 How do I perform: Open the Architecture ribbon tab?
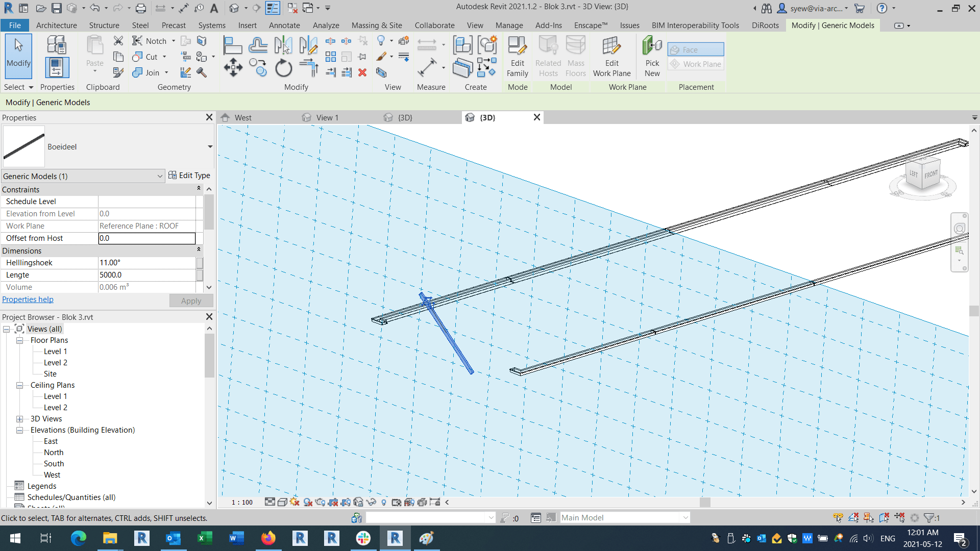tap(56, 25)
